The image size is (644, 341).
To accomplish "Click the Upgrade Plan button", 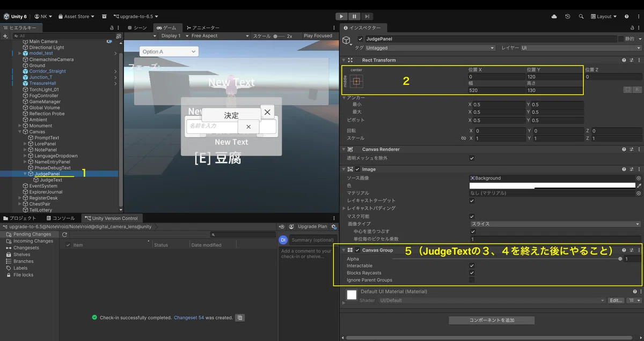I will coord(312,227).
